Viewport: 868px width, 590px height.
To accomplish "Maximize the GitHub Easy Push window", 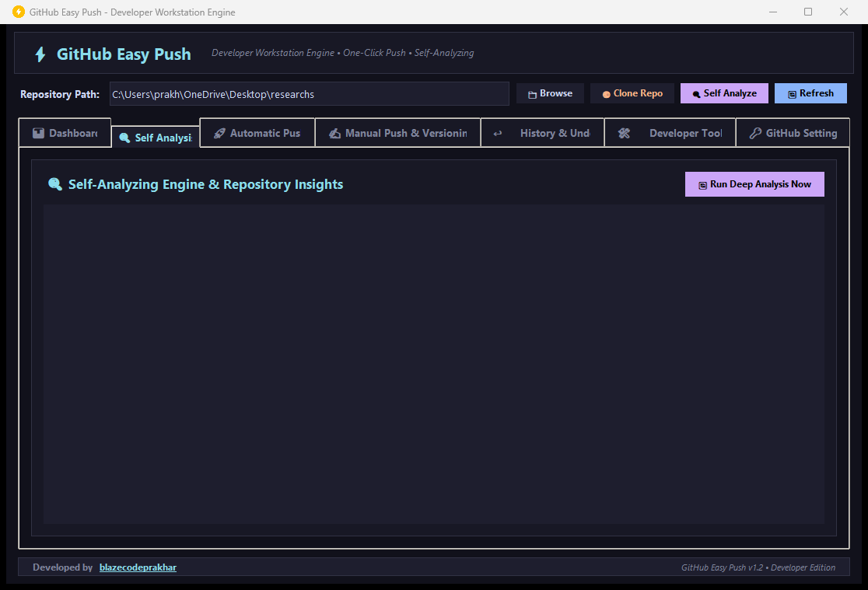I will pyautogui.click(x=808, y=12).
